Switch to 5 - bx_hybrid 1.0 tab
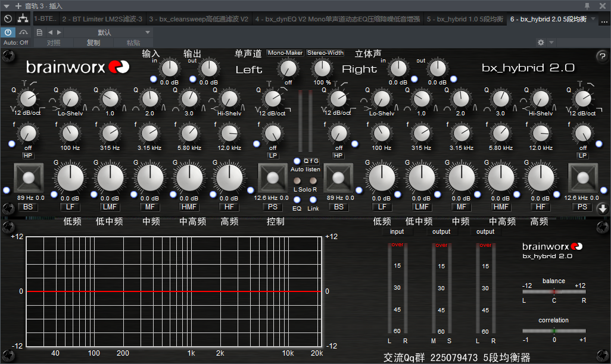The height and width of the screenshot is (364, 611). pos(465,18)
